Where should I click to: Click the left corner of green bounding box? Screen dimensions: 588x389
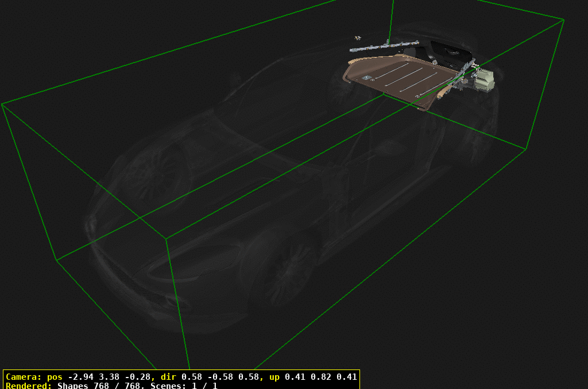click(2, 104)
